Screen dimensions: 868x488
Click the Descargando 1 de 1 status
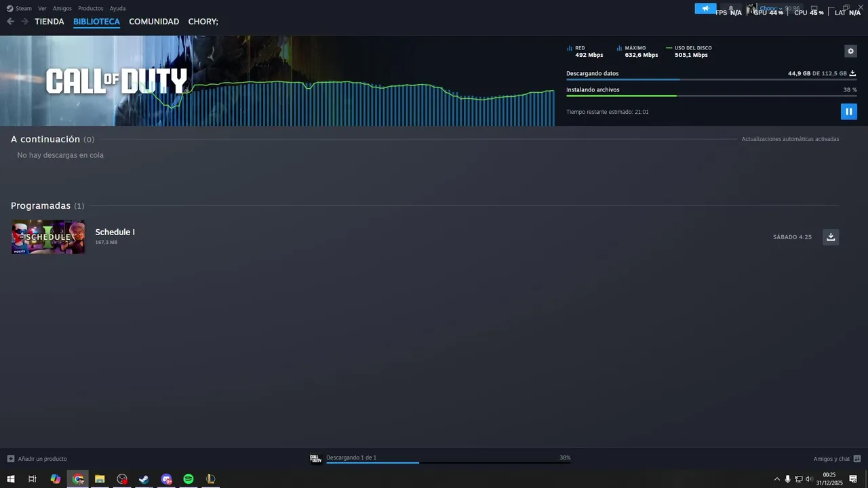(x=351, y=457)
